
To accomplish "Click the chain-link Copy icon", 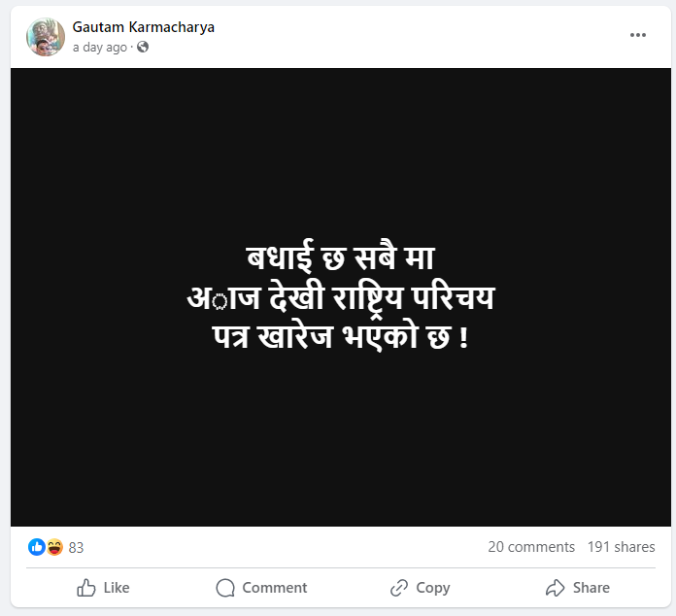I will tap(398, 588).
